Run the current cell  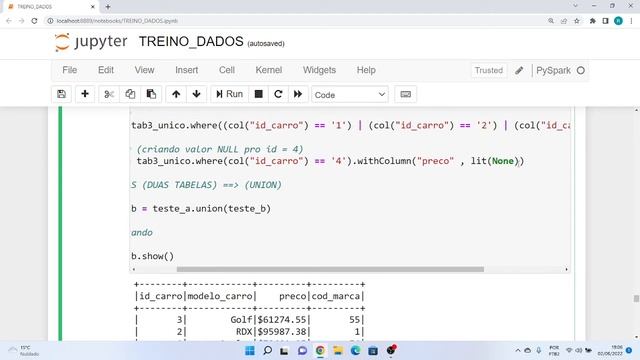(229, 94)
